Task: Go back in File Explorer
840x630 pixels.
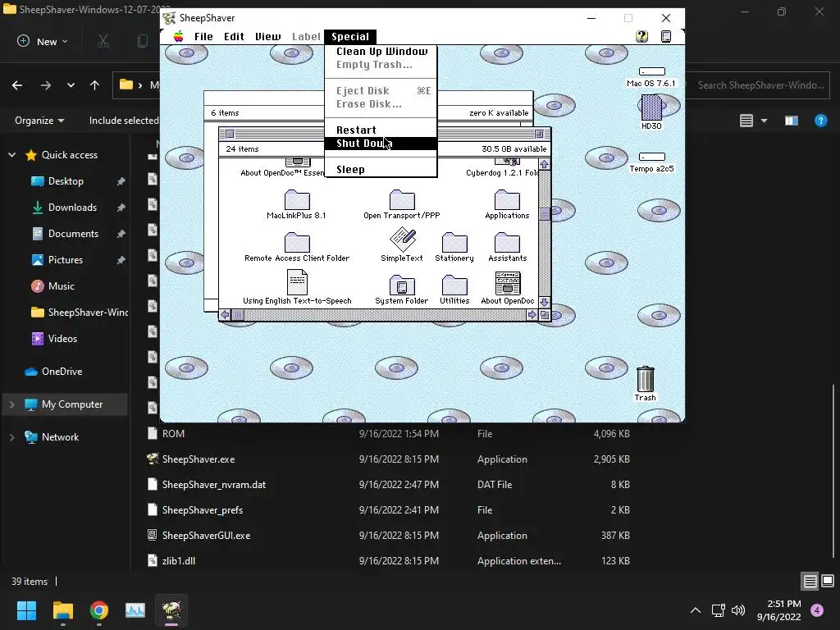Action: [17, 85]
